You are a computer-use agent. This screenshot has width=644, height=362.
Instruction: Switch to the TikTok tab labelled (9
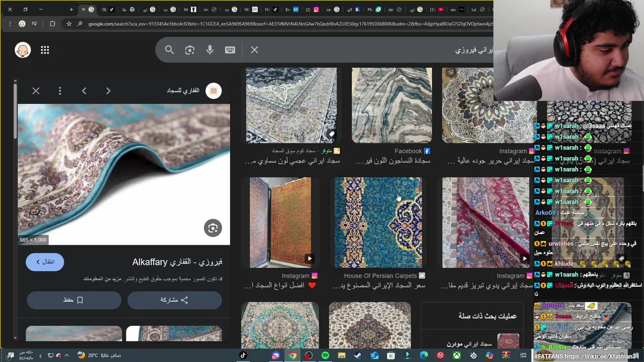(108, 9)
